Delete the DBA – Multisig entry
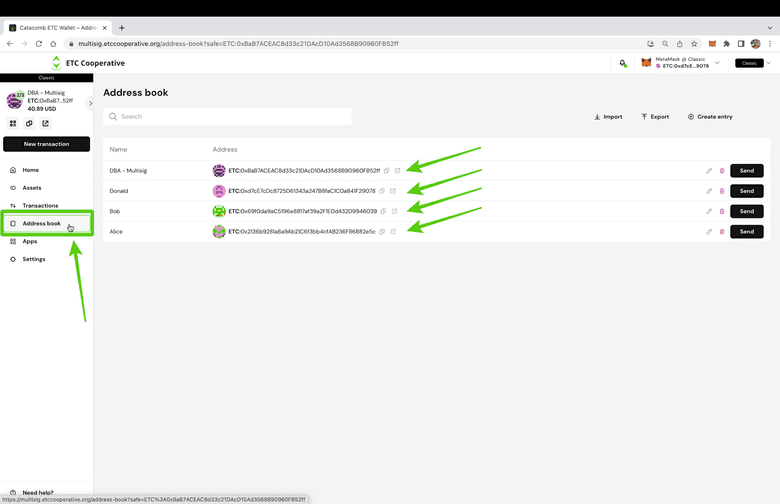This screenshot has height=504, width=780. point(722,171)
